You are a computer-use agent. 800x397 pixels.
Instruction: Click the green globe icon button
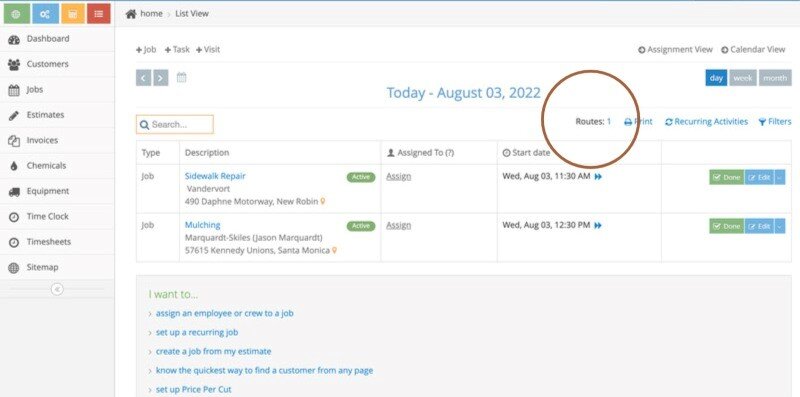click(16, 14)
